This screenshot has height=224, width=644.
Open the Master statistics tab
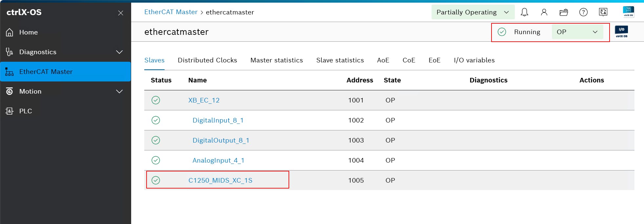click(x=276, y=60)
